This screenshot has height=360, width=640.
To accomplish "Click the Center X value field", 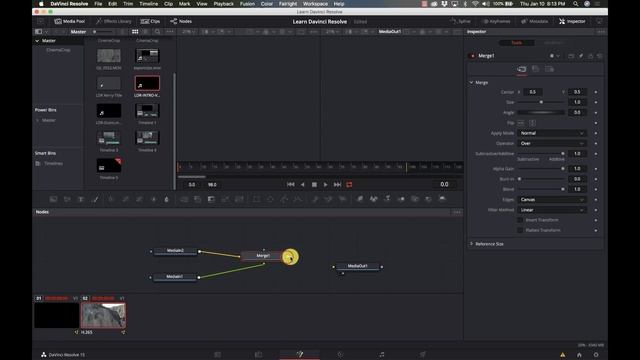I will 533,92.
